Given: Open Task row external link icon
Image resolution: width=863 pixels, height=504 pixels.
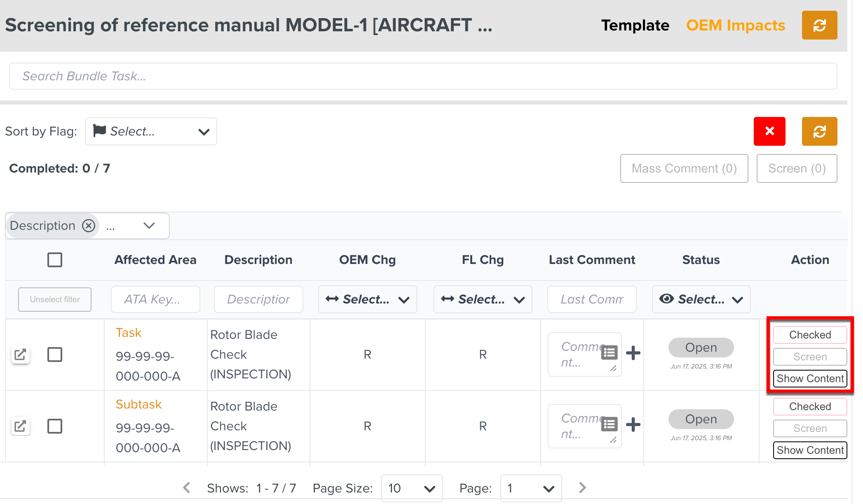Looking at the screenshot, I should tap(20, 355).
